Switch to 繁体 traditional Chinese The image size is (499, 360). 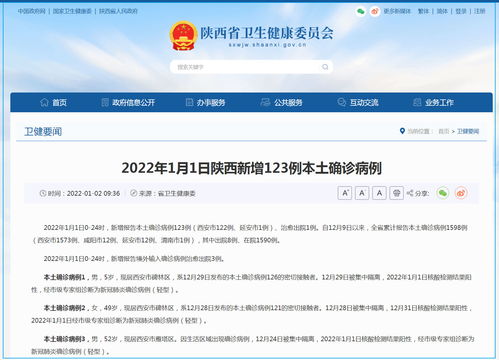click(x=423, y=11)
